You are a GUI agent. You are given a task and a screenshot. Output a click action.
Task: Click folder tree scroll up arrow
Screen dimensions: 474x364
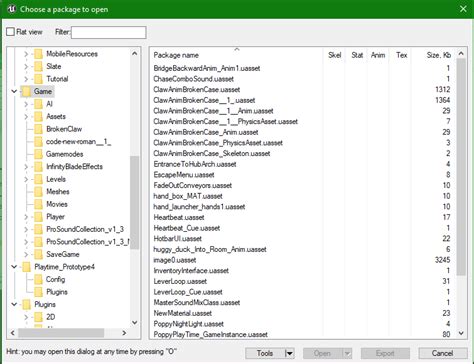[x=135, y=53]
